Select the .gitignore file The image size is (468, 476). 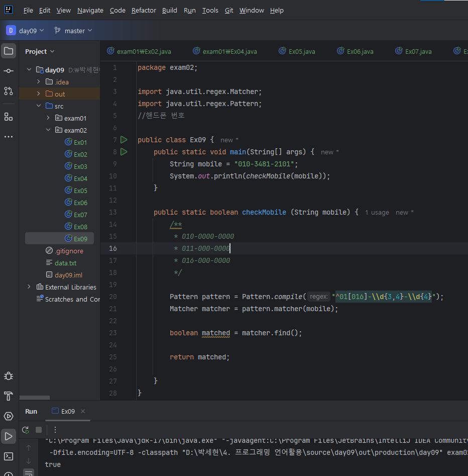click(x=64, y=251)
